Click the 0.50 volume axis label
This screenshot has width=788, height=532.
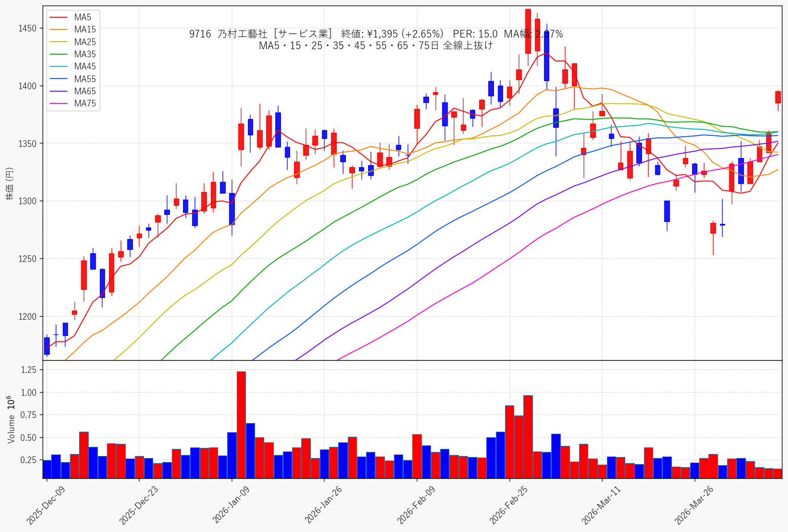[x=29, y=438]
